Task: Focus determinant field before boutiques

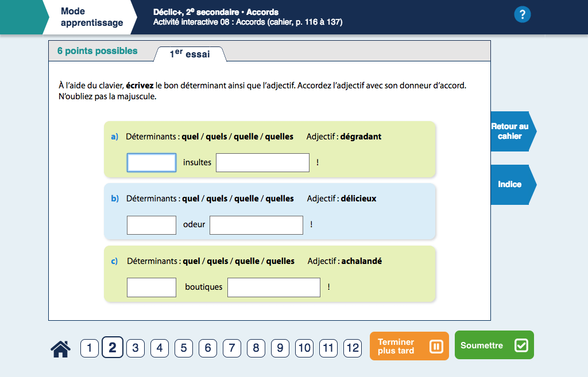Action: (152, 287)
